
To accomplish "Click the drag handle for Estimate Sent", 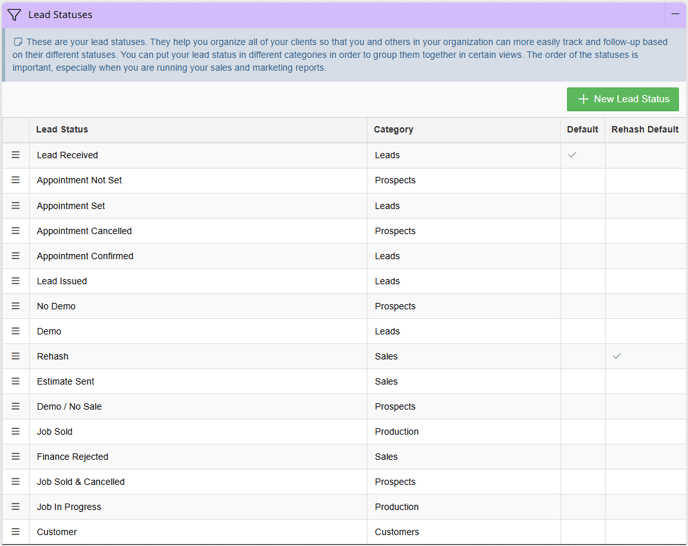I will click(15, 381).
